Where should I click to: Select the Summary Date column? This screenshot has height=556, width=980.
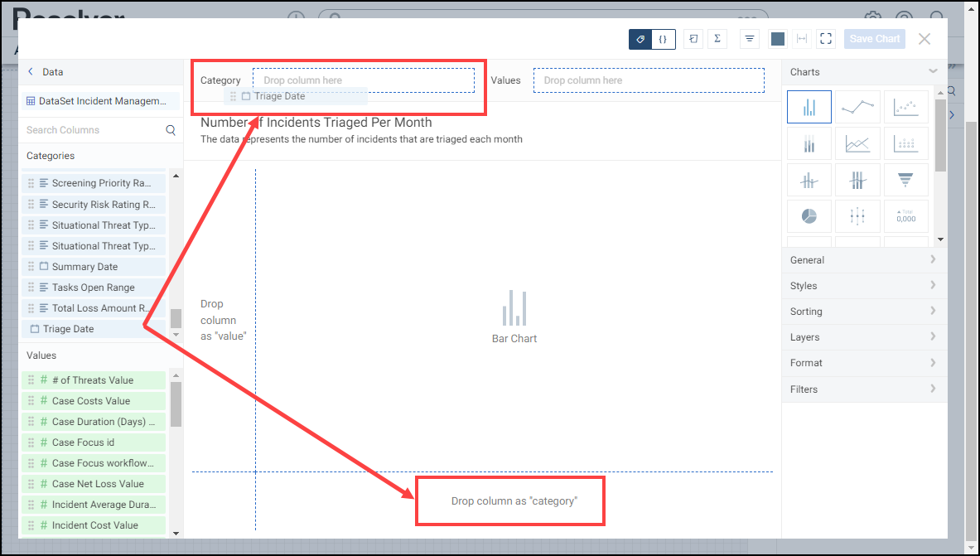tap(94, 267)
